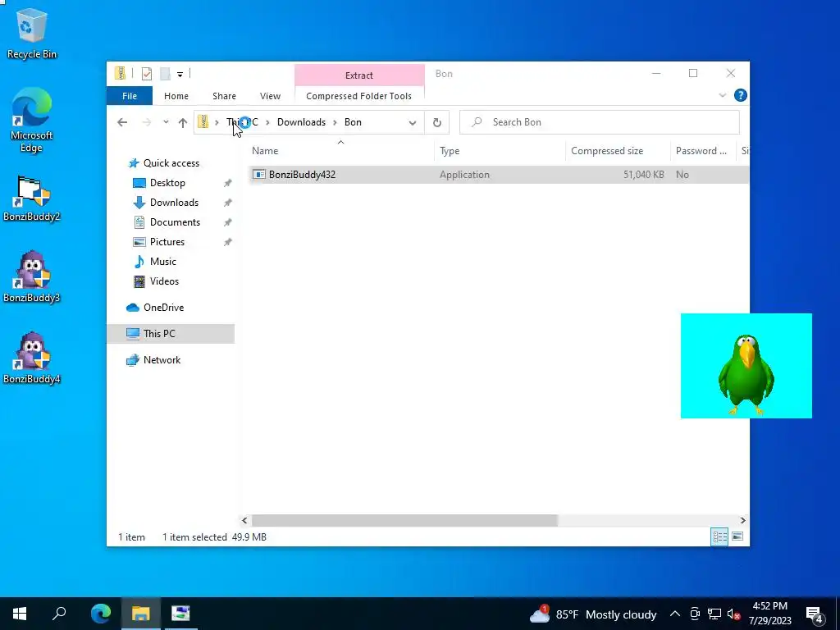The height and width of the screenshot is (630, 840).
Task: Click the New folder quick access toolbar icon
Action: (165, 73)
